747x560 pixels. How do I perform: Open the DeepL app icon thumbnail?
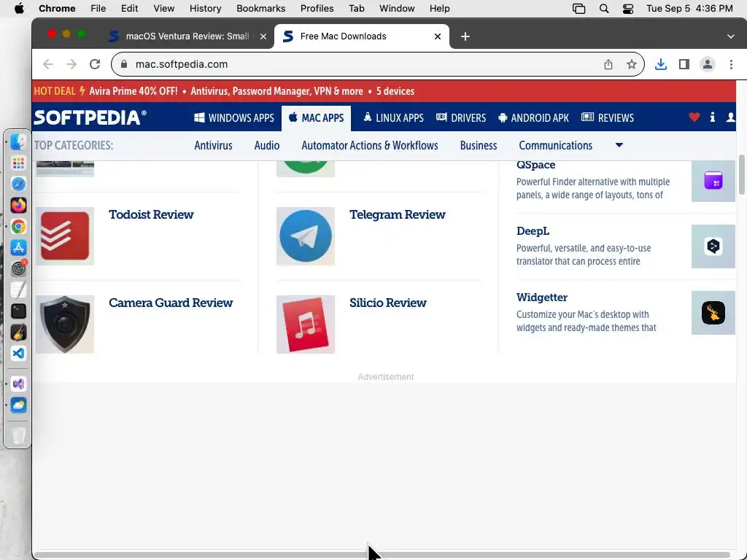713,246
